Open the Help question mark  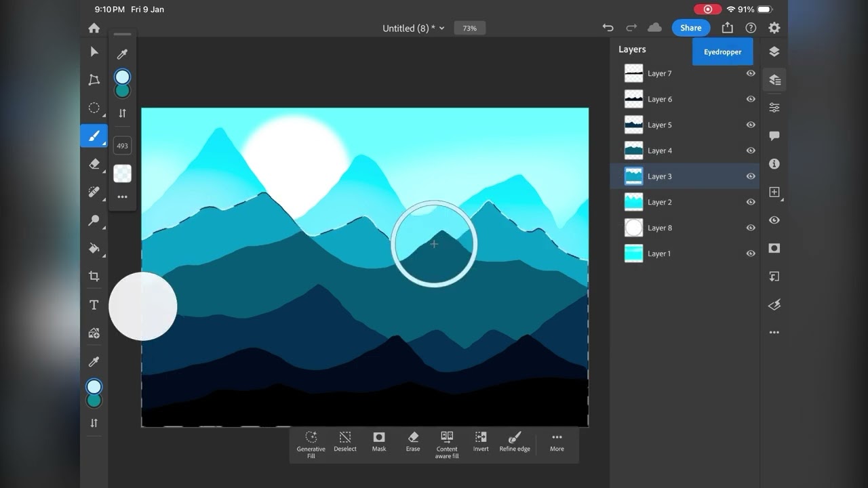pos(751,28)
